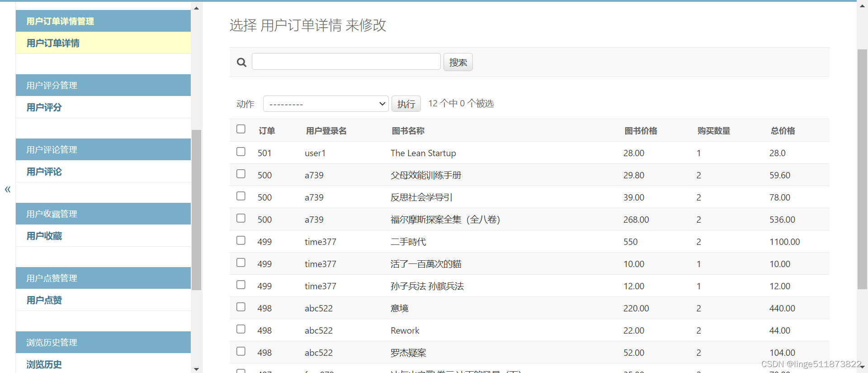Open 用户订单详情 in the sidebar
The image size is (868, 373).
53,43
